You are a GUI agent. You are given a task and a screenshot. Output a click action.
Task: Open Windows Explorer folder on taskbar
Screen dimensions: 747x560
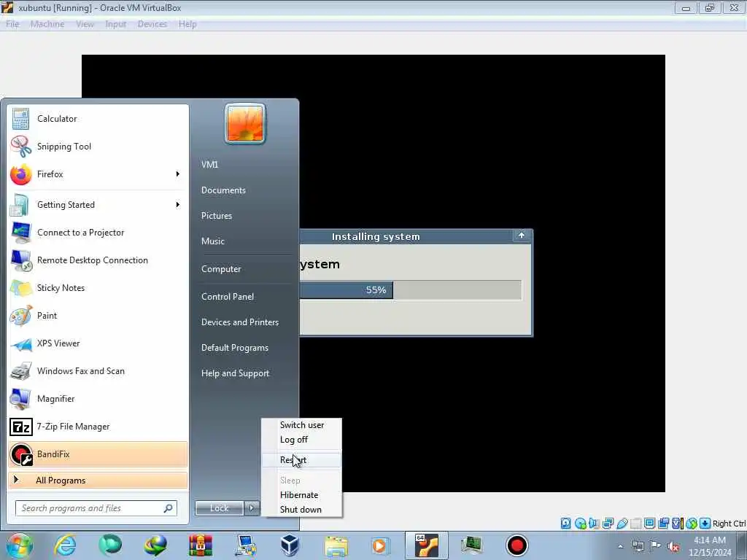(336, 545)
